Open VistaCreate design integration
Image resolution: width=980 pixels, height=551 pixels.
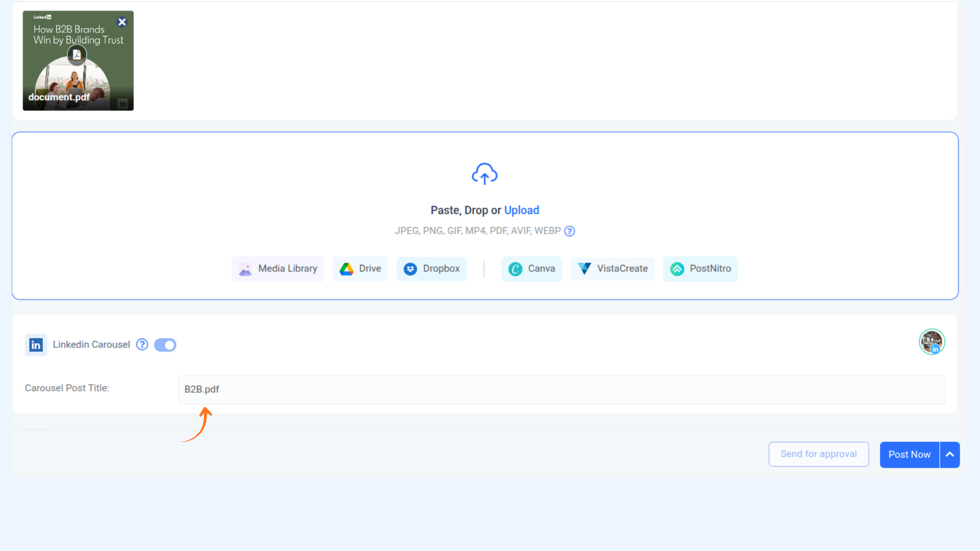pyautogui.click(x=612, y=269)
